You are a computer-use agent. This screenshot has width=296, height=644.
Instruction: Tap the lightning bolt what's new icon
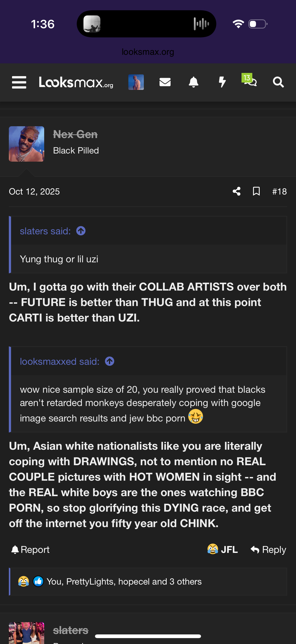(222, 82)
